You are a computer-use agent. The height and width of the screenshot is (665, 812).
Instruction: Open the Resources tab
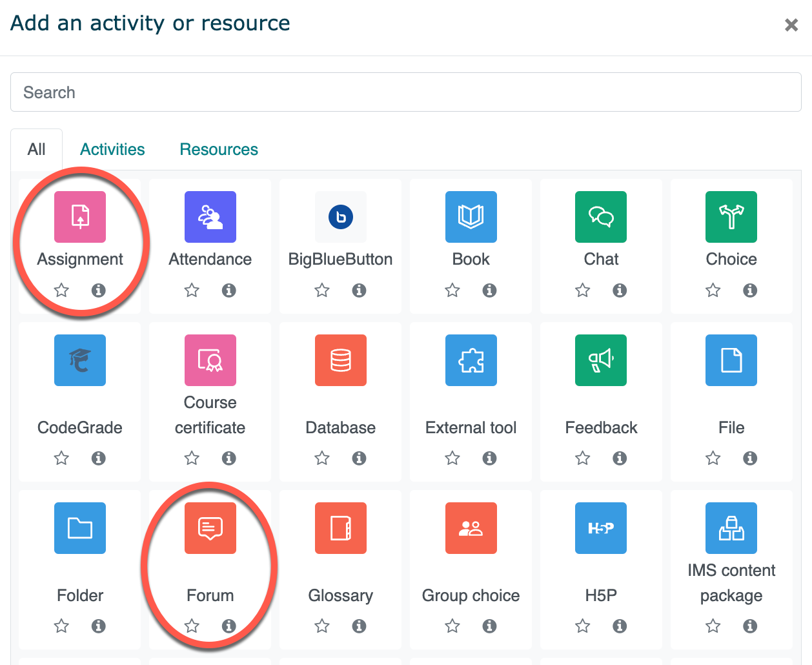tap(219, 150)
